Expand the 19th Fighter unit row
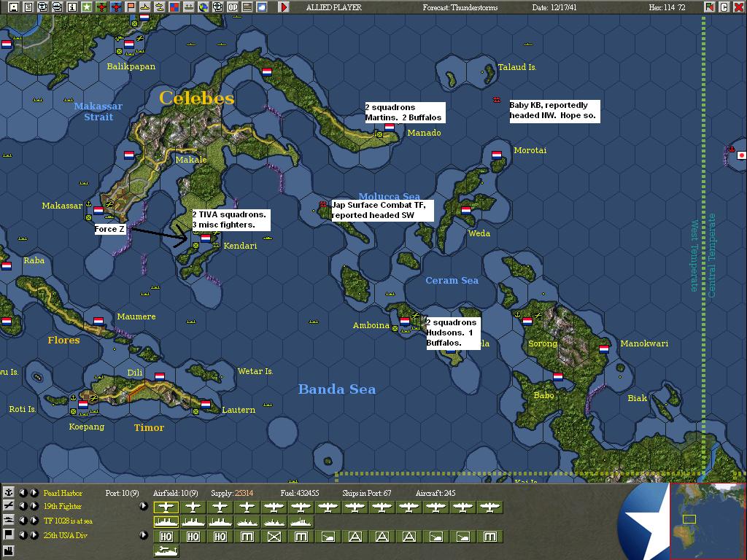Screen dimensions: 747x560 click(x=144, y=505)
